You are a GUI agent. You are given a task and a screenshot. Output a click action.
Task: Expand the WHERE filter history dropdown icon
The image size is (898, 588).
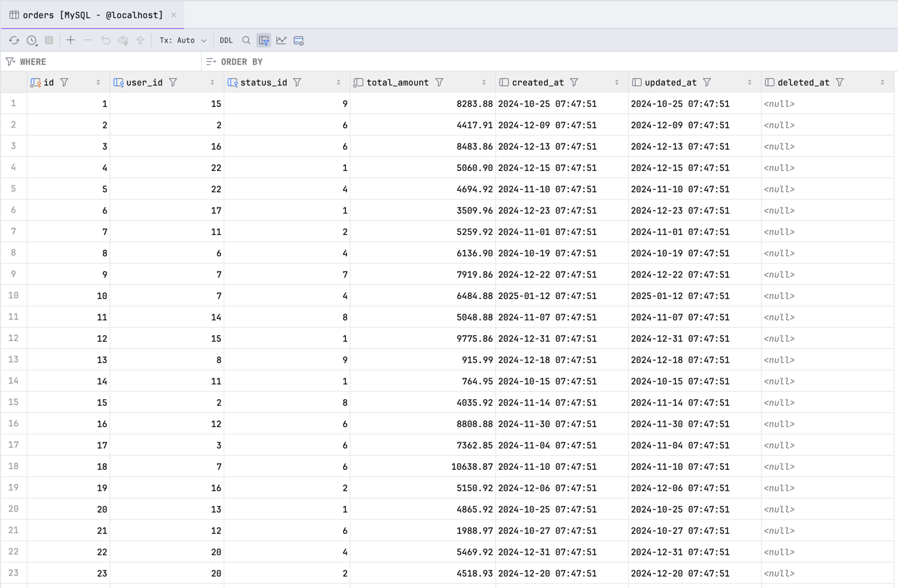pos(11,62)
